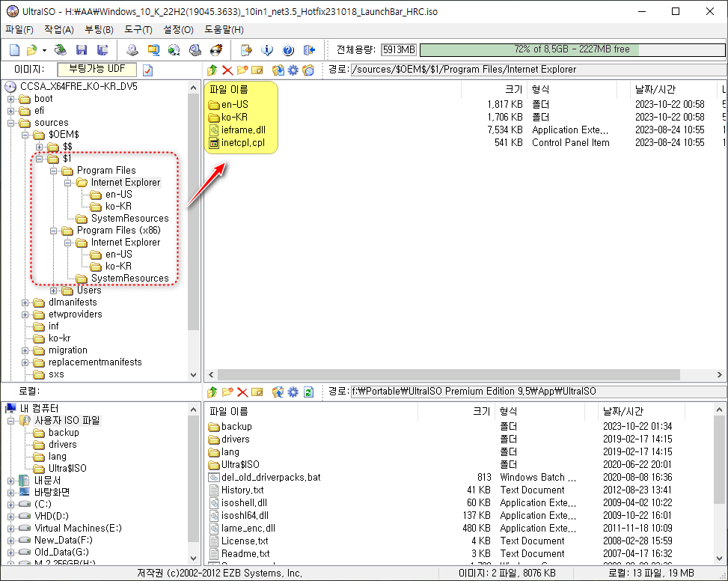Image resolution: width=728 pixels, height=581 pixels.
Task: Click the Open ISO folder icon
Action: coord(31,49)
